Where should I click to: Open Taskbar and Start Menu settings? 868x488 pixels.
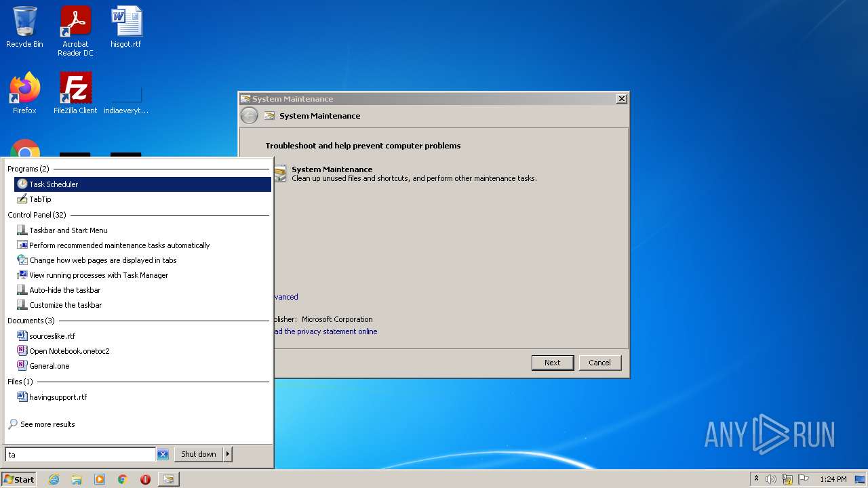142,230
